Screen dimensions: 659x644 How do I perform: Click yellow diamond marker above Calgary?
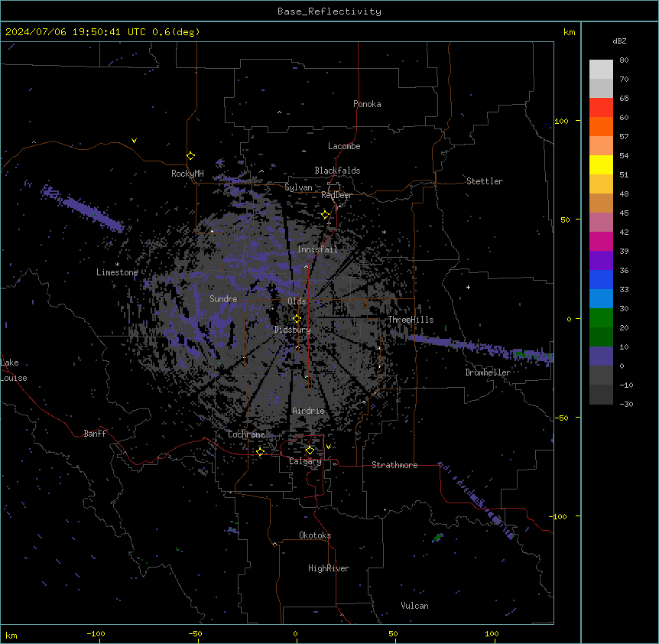[310, 450]
